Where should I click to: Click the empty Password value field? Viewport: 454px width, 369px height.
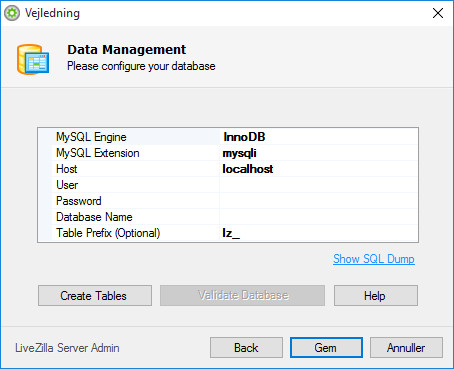[x=318, y=201]
